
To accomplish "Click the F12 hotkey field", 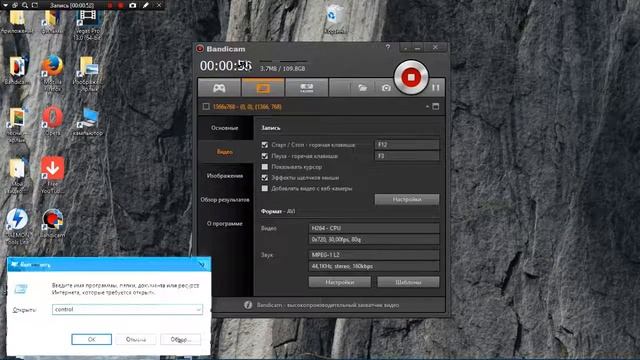I will point(407,144).
